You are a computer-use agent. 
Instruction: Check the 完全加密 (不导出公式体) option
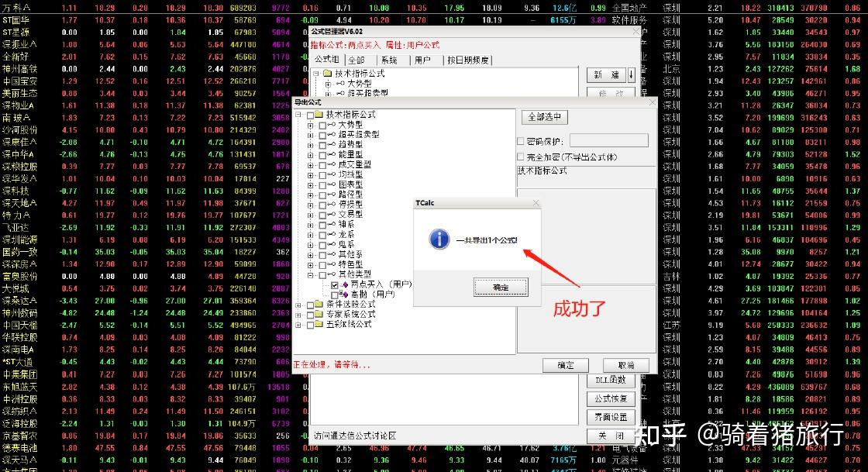520,157
